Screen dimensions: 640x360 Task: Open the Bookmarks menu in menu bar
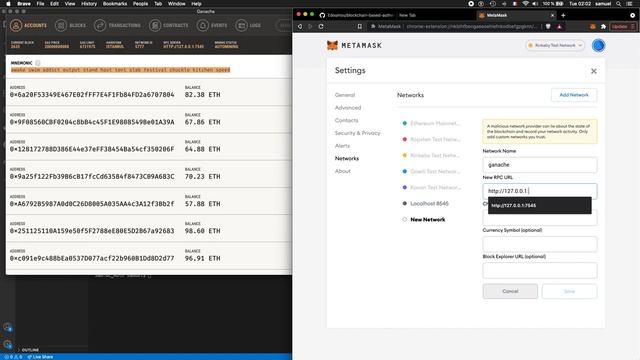click(x=115, y=4)
